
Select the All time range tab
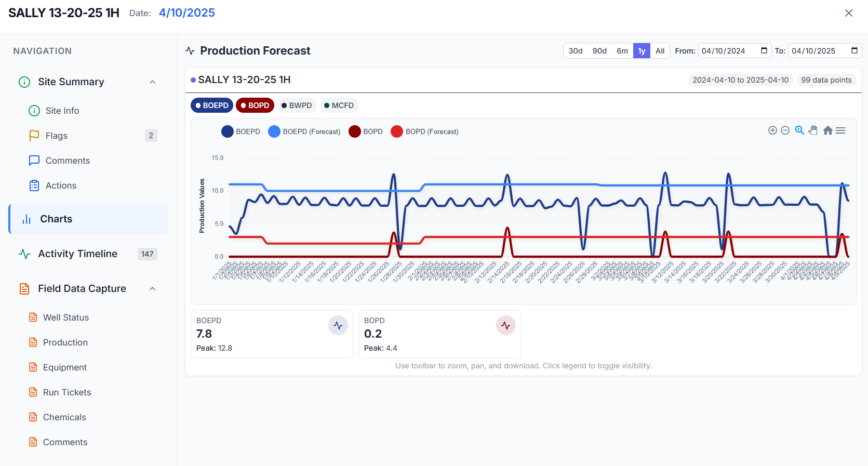coord(660,50)
